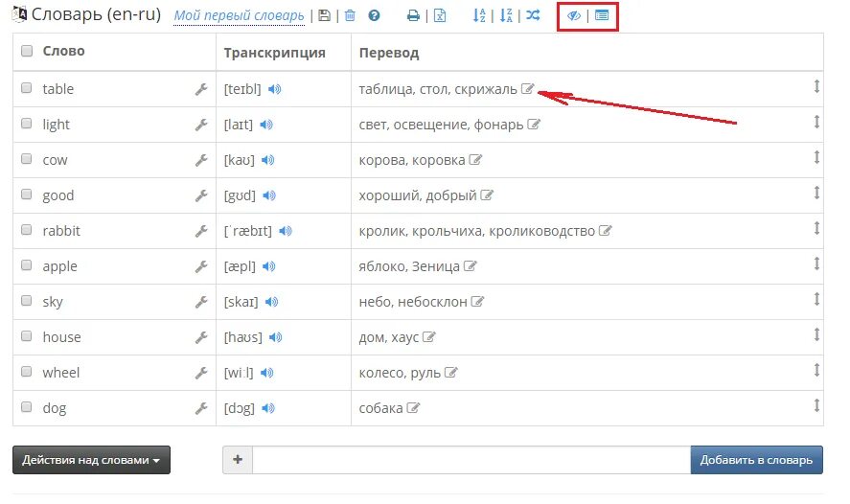Play pronunciation of good
Screen dimensions: 850x504
(269, 195)
